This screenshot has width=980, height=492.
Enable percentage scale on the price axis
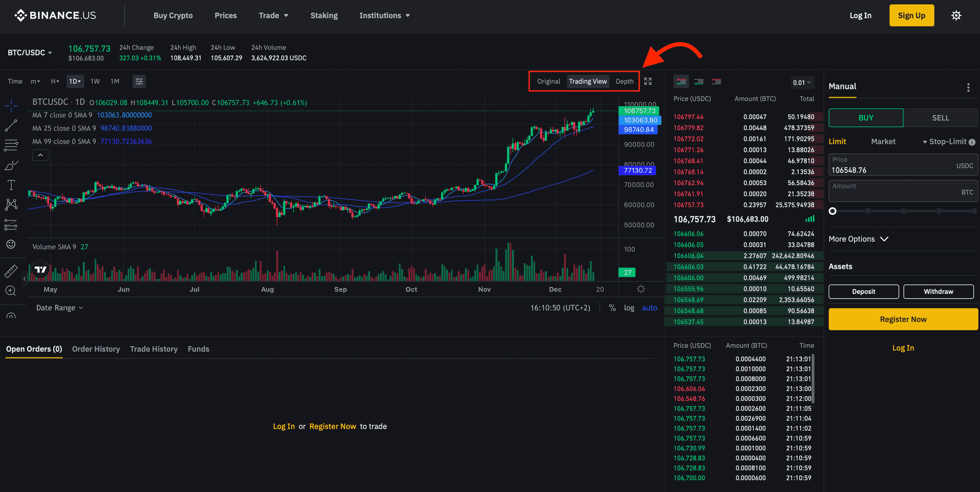(612, 308)
